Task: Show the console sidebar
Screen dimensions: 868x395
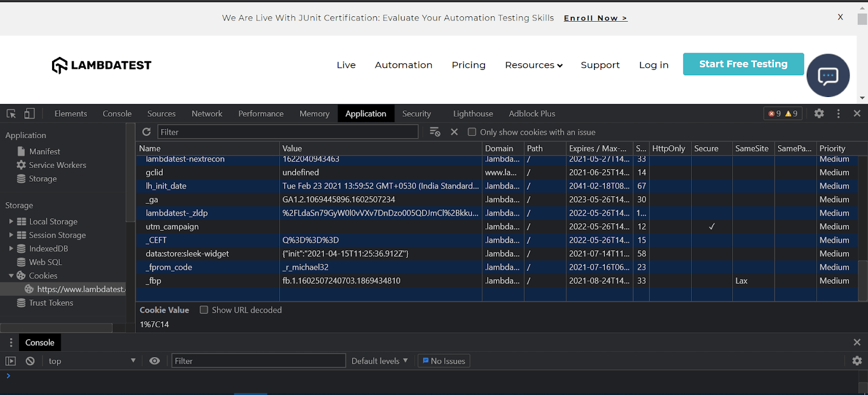Action: pyautogui.click(x=10, y=361)
